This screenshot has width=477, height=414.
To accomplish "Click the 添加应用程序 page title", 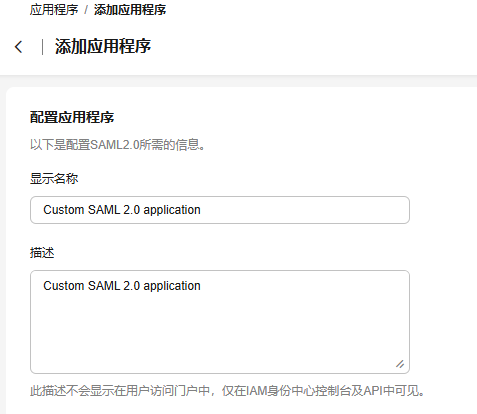I will point(103,46).
